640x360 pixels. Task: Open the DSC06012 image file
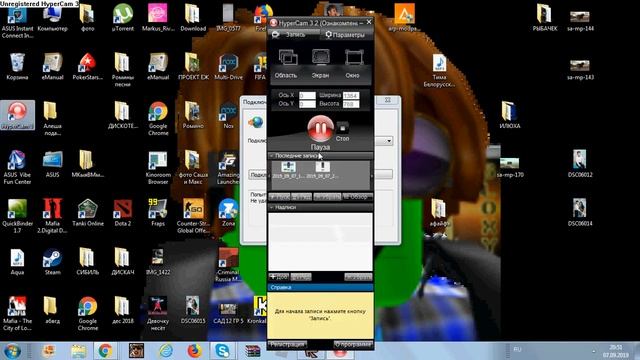580,164
